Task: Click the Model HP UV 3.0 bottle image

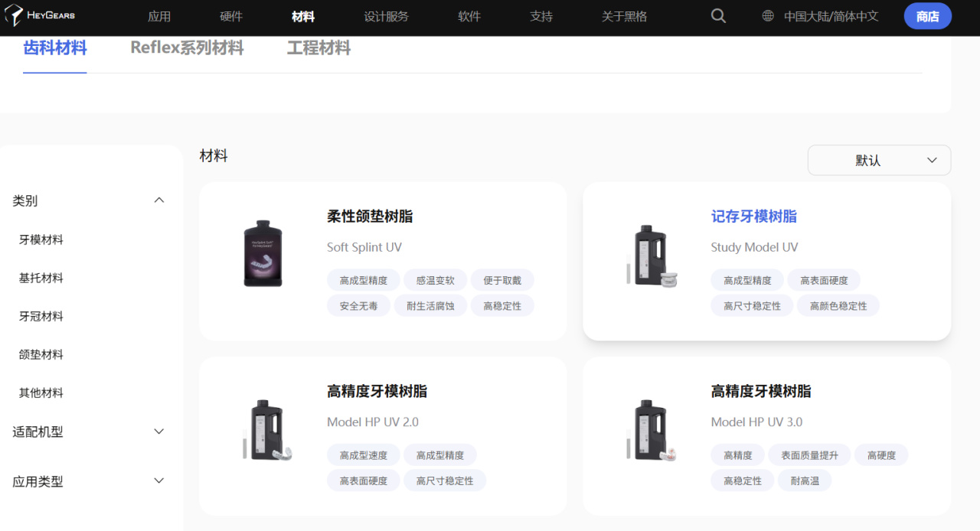Action: click(651, 431)
